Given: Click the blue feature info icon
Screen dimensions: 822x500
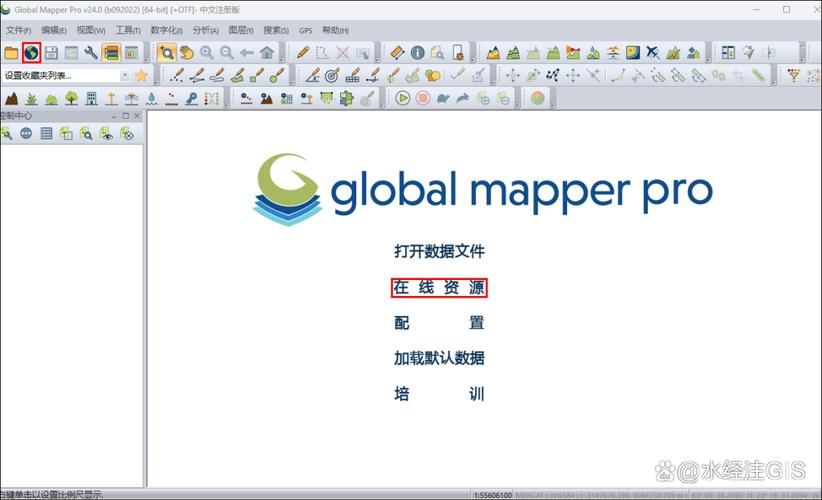Looking at the screenshot, I should click(418, 52).
